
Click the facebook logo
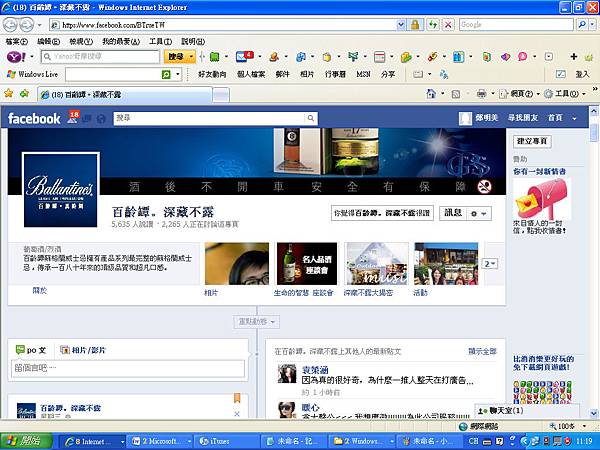click(34, 119)
